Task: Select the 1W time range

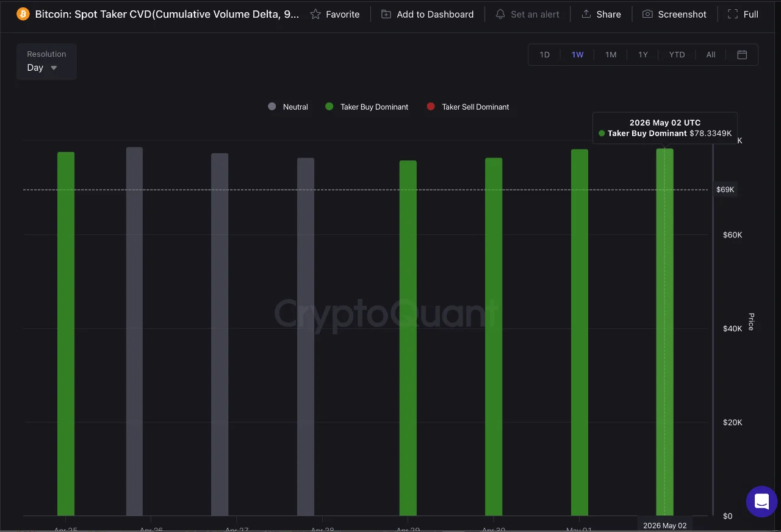Action: click(x=578, y=54)
